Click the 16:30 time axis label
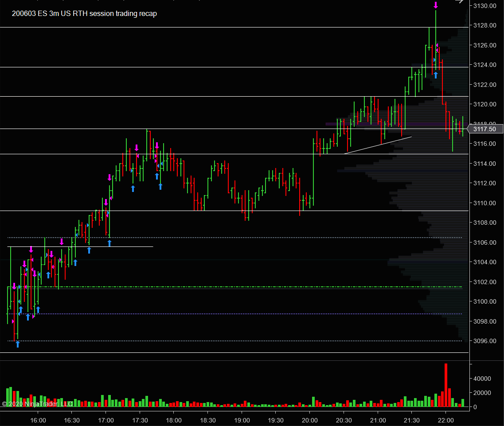The width and height of the screenshot is (504, 426). 72,420
